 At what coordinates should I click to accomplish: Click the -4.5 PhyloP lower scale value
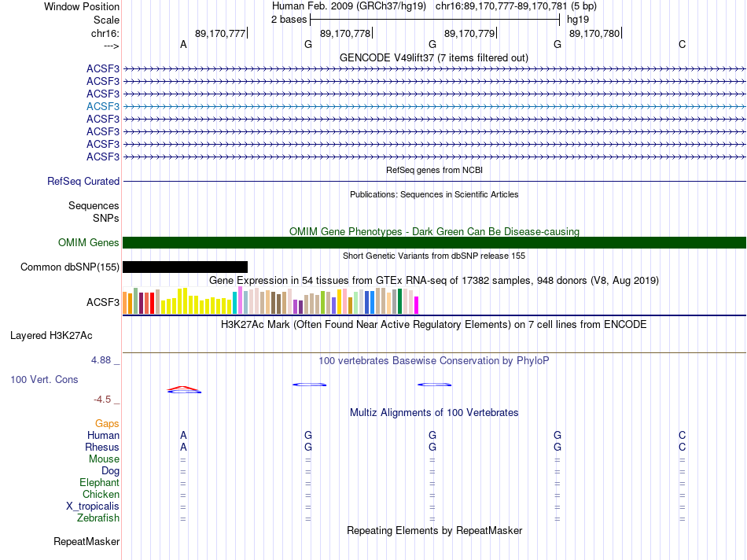102,400
